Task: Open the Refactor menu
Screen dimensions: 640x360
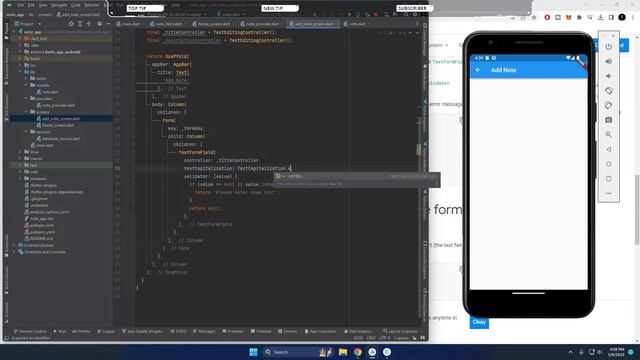Action: point(92,5)
